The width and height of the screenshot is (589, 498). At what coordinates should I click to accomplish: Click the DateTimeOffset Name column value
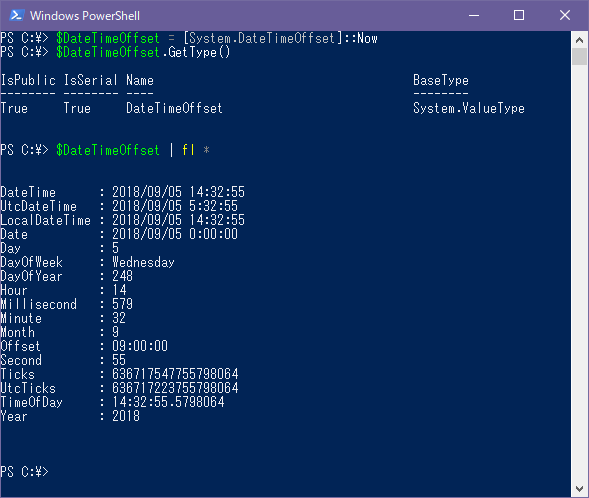174,108
